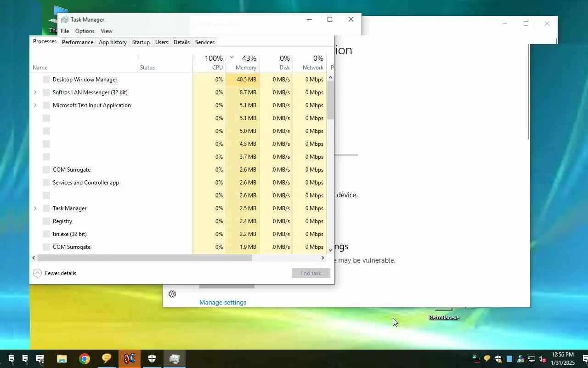The width and height of the screenshot is (588, 368).
Task: Click the tray yellow speech bubble icon
Action: 487,359
